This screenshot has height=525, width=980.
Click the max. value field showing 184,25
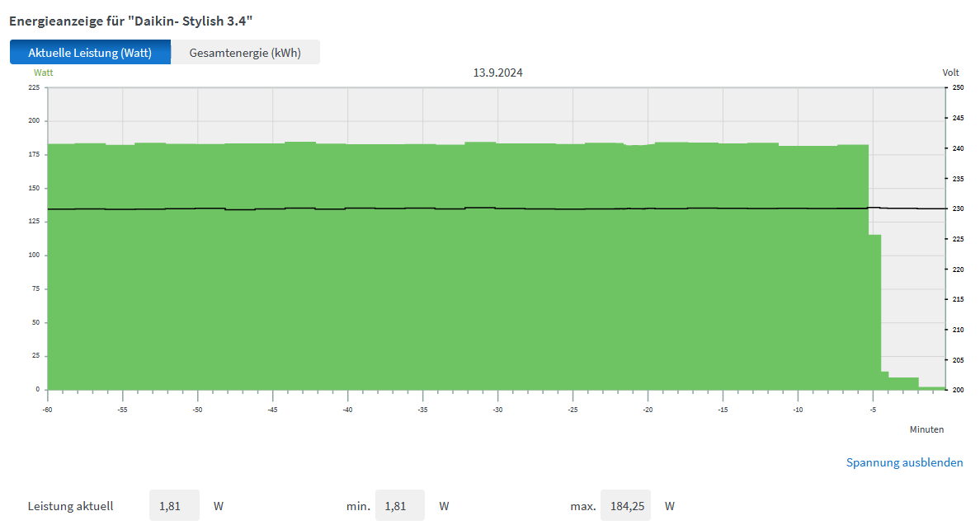tap(624, 505)
